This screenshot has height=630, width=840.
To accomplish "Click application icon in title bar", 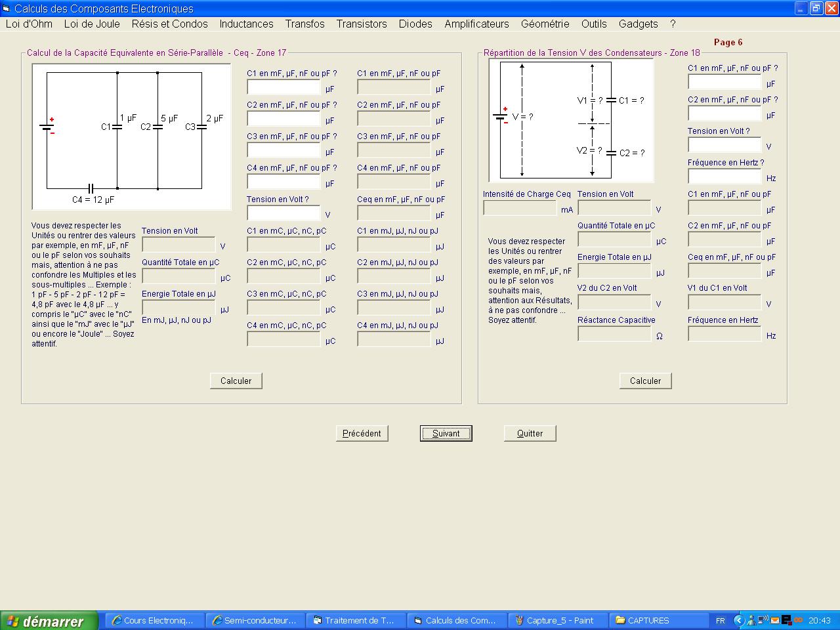I will pyautogui.click(x=7, y=9).
